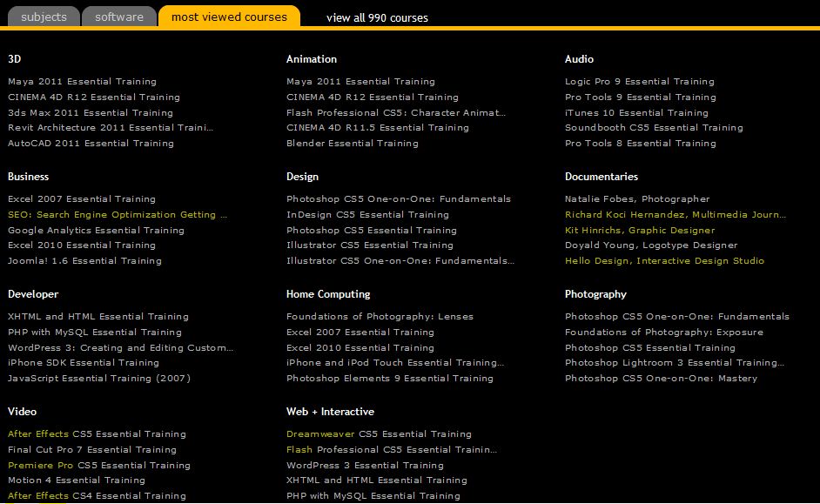This screenshot has width=820, height=504.
Task: Open Excel 2007 Essential Training under Home Computing
Action: coord(360,333)
